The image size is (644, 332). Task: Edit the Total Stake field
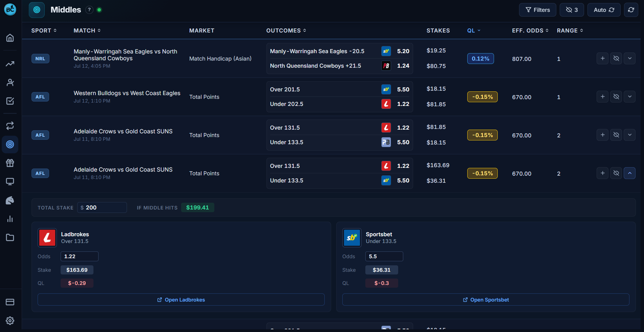tap(102, 207)
